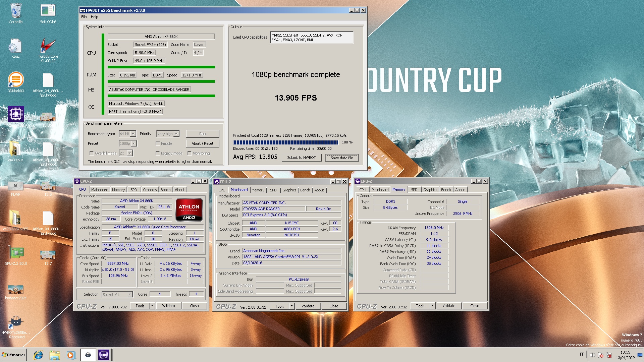Open Windows Media Player from the taskbar
This screenshot has width=644, height=362.
pos(71,355)
